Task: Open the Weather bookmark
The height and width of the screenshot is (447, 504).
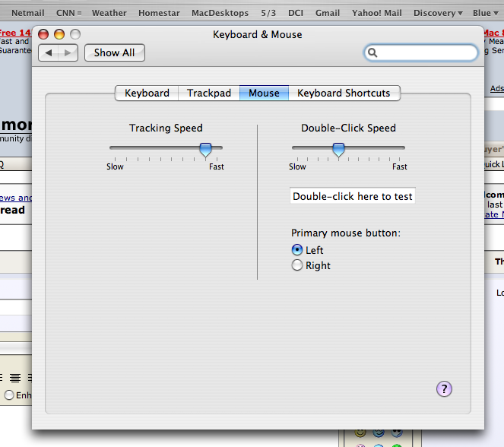Action: coord(109,13)
